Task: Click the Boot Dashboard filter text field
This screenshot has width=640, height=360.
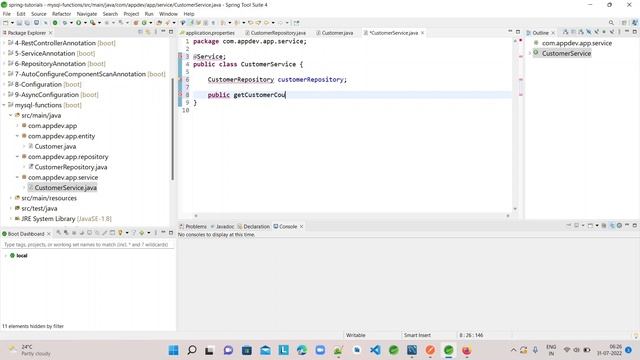Action: [x=87, y=244]
